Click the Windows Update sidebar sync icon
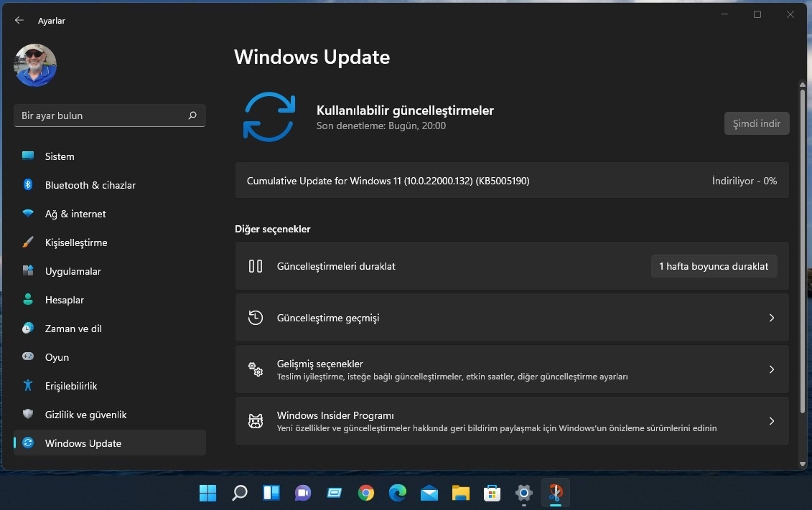 (28, 443)
